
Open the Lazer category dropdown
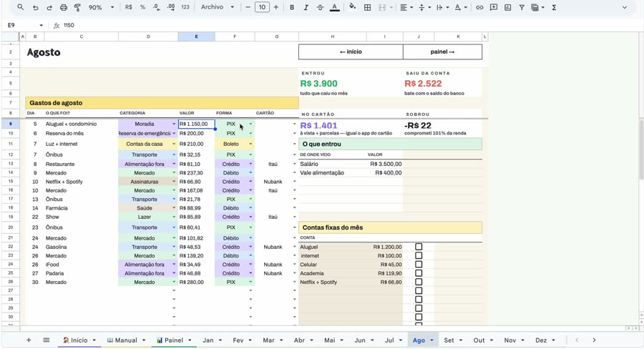(174, 217)
